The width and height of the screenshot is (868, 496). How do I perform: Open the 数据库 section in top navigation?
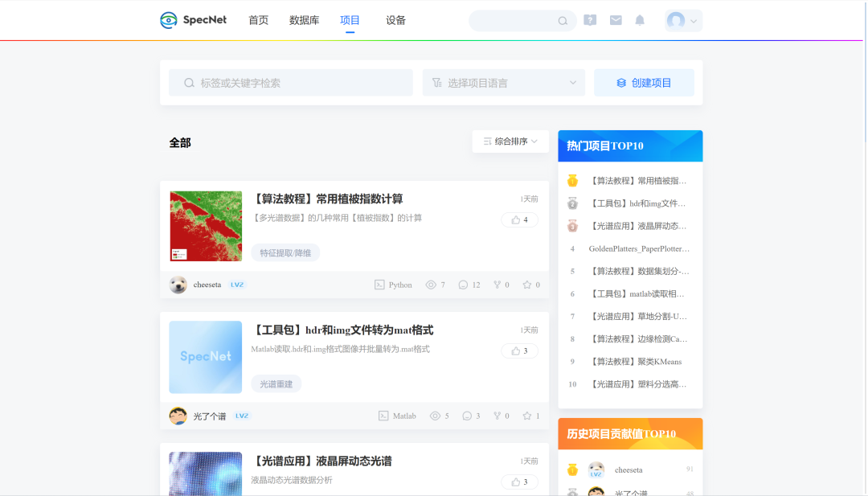point(302,20)
